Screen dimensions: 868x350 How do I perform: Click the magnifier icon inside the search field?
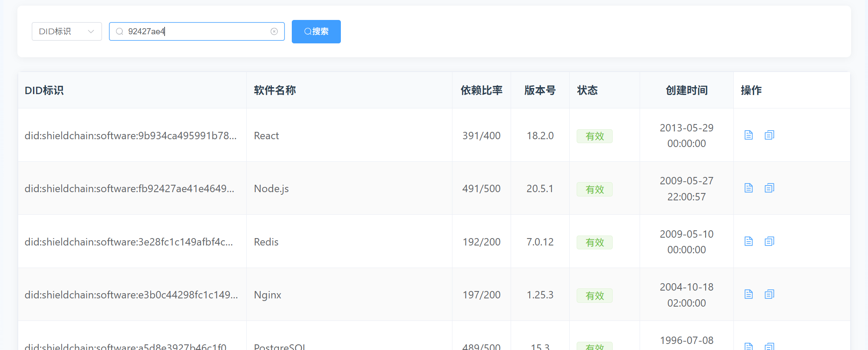pos(119,32)
